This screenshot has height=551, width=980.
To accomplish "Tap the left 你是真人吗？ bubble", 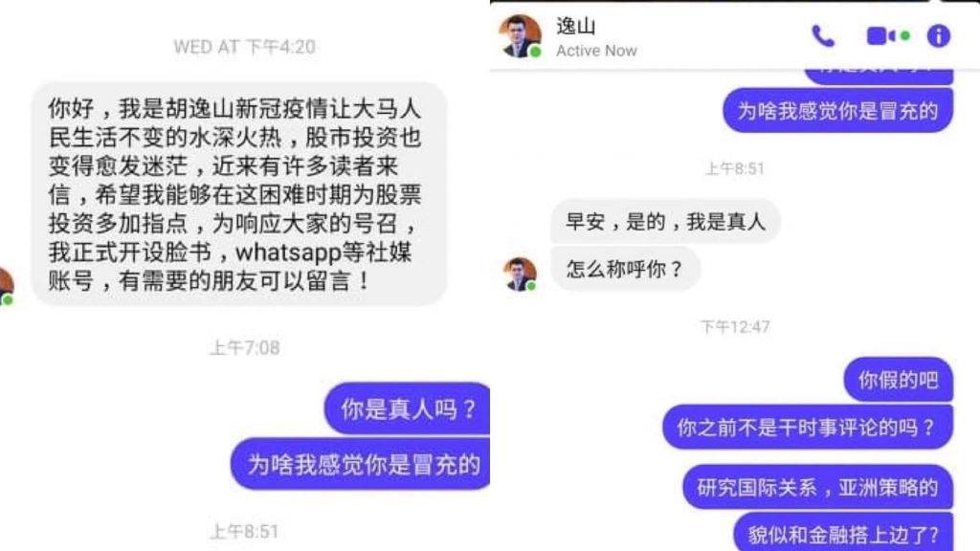I will tap(407, 409).
